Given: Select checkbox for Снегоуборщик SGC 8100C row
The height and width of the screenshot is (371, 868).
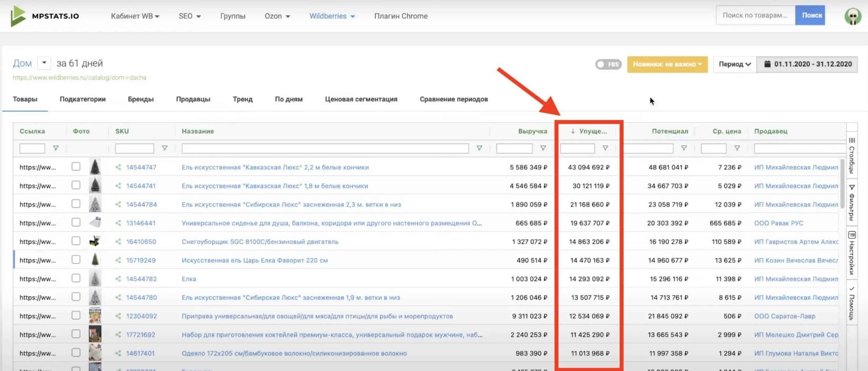Looking at the screenshot, I should [x=76, y=241].
